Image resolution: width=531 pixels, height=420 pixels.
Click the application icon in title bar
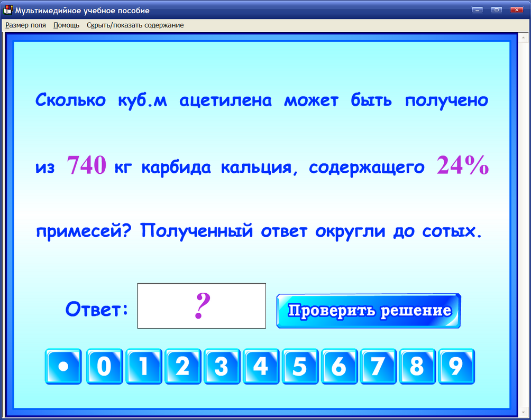click(7, 10)
